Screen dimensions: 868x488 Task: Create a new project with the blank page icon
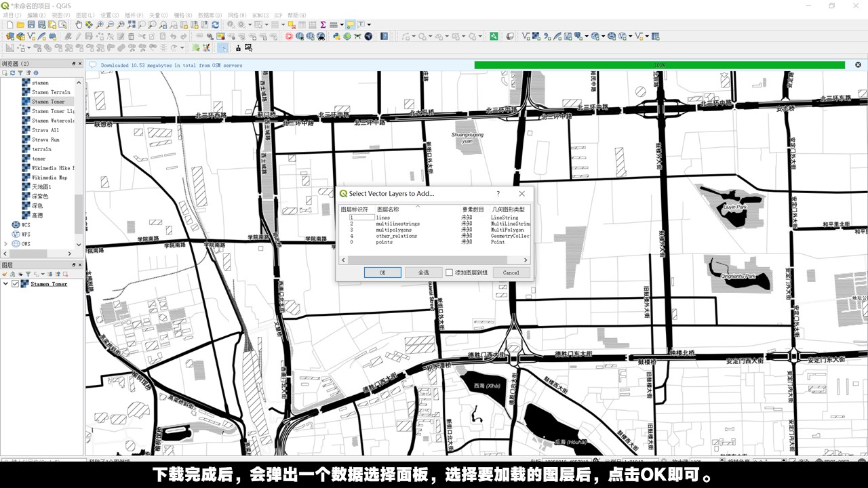[x=10, y=24]
